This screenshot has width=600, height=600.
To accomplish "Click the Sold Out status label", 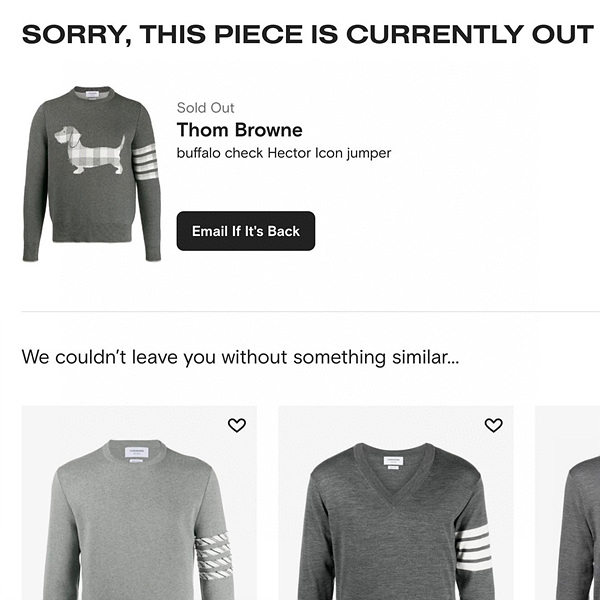I will (x=205, y=108).
